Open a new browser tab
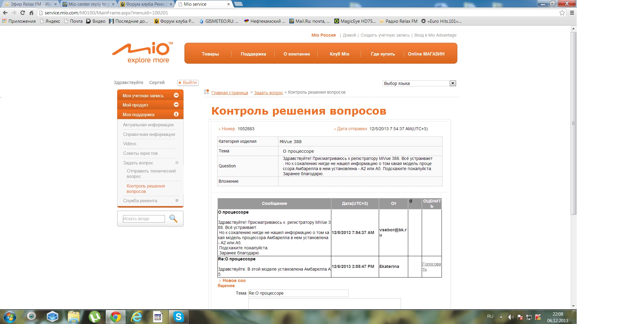The width and height of the screenshot is (644, 324). (238, 4)
